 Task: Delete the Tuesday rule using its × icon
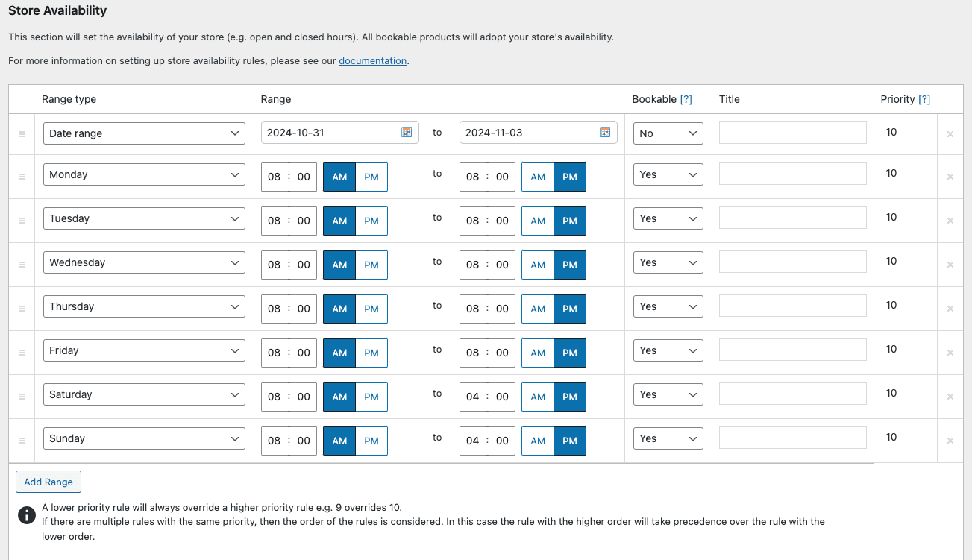click(x=950, y=220)
